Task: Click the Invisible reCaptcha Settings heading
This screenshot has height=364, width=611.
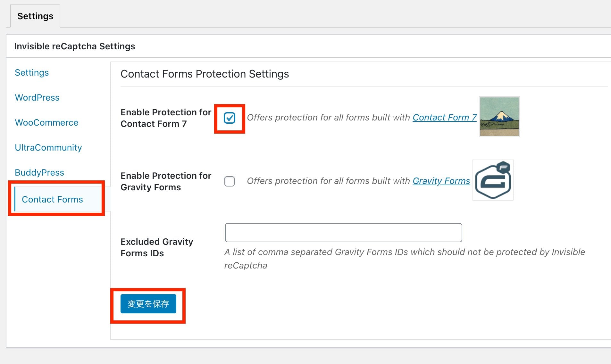Action: click(75, 46)
